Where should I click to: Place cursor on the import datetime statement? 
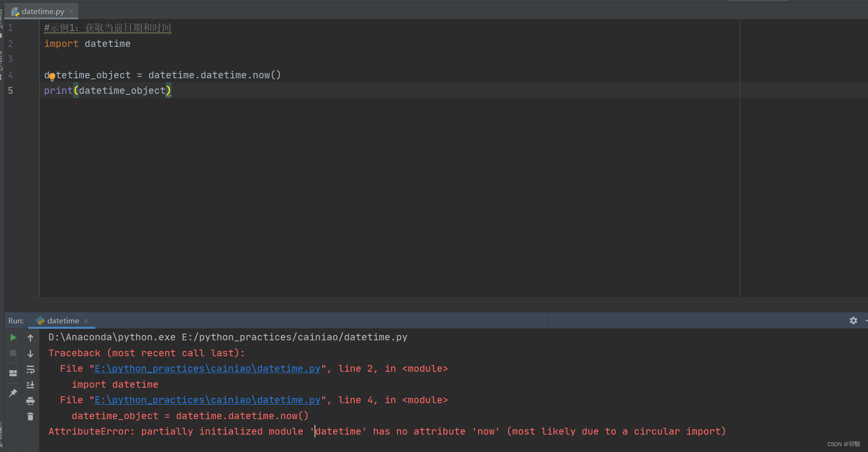click(87, 44)
